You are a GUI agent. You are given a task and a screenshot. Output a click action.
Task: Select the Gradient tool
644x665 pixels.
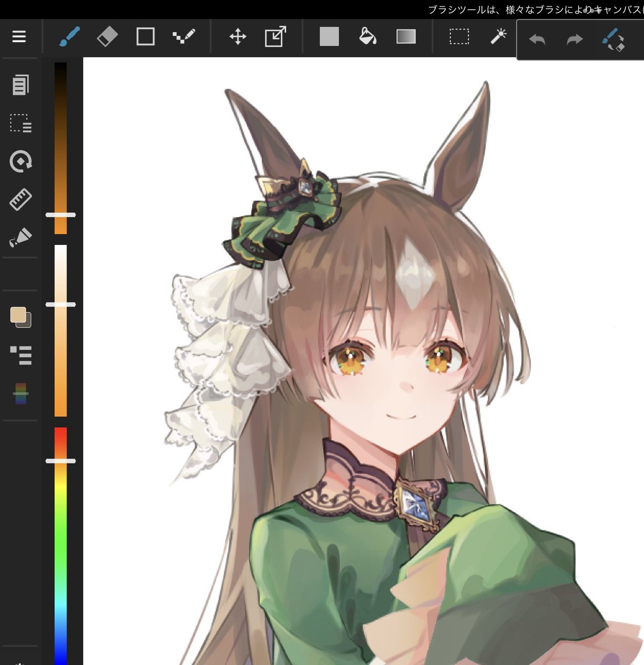(406, 37)
